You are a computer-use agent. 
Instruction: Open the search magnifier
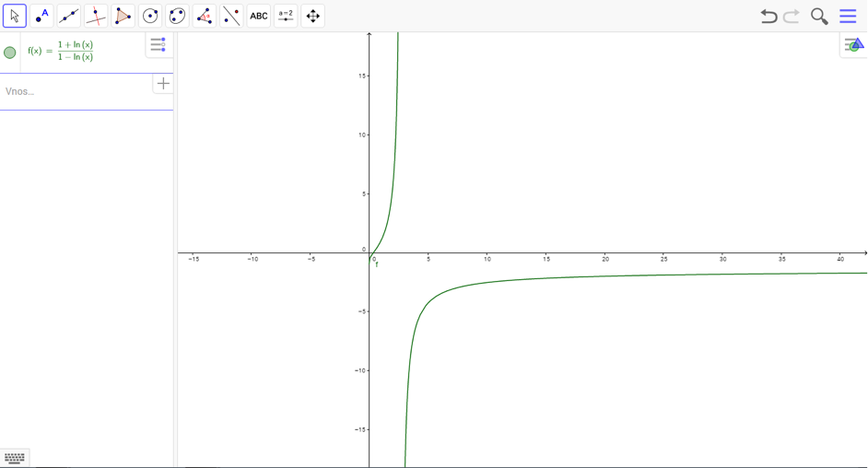[819, 16]
